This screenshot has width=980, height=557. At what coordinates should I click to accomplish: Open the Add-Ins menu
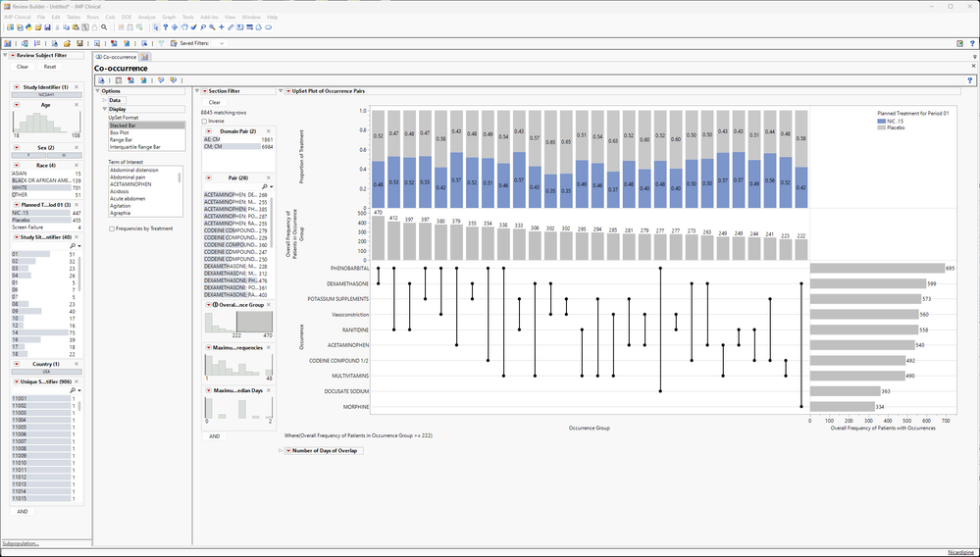click(209, 17)
